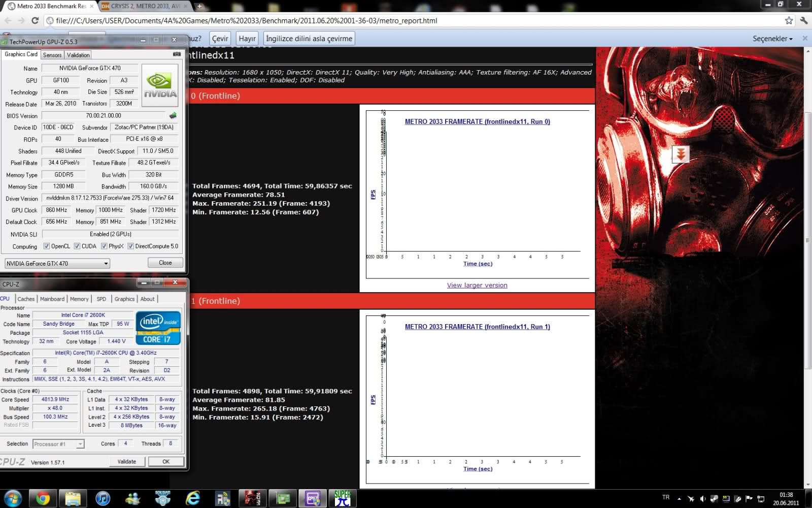Open Chrome from the taskbar
Screen dimensions: 812x508
(x=43, y=498)
